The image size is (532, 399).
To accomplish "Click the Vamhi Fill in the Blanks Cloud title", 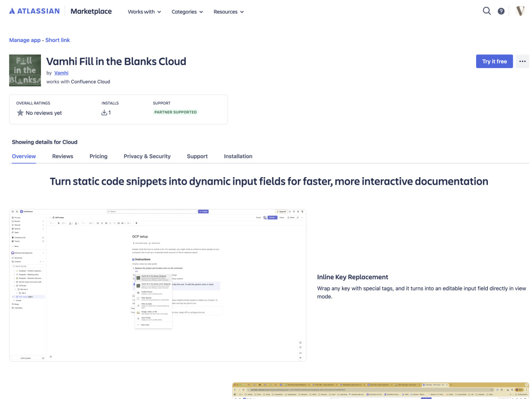I will (x=116, y=61).
